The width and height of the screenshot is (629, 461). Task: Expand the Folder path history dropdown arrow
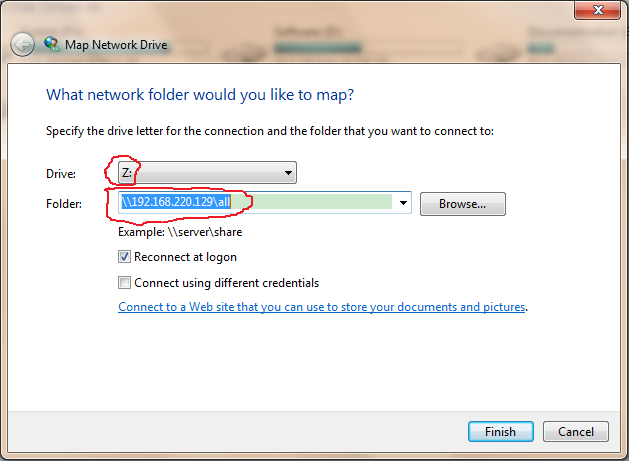click(x=403, y=203)
